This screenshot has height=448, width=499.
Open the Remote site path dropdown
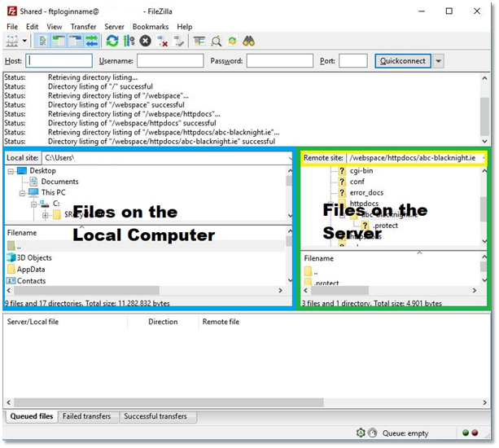[484, 157]
